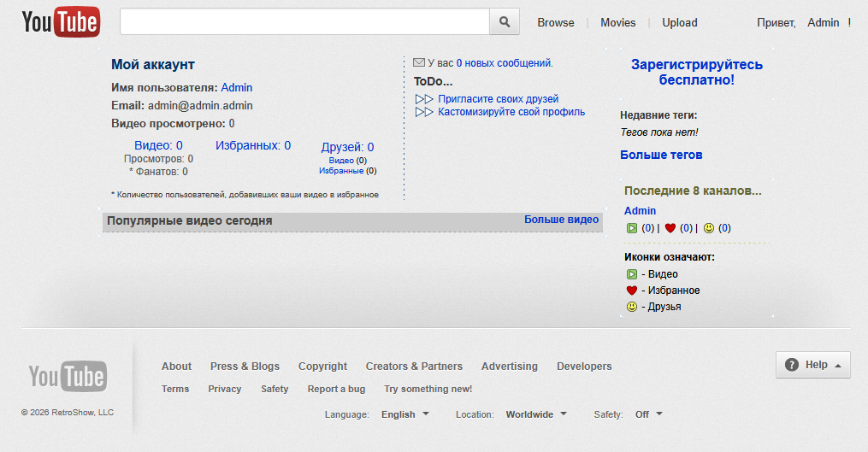
Task: Click Admin username in the header
Action: click(824, 23)
